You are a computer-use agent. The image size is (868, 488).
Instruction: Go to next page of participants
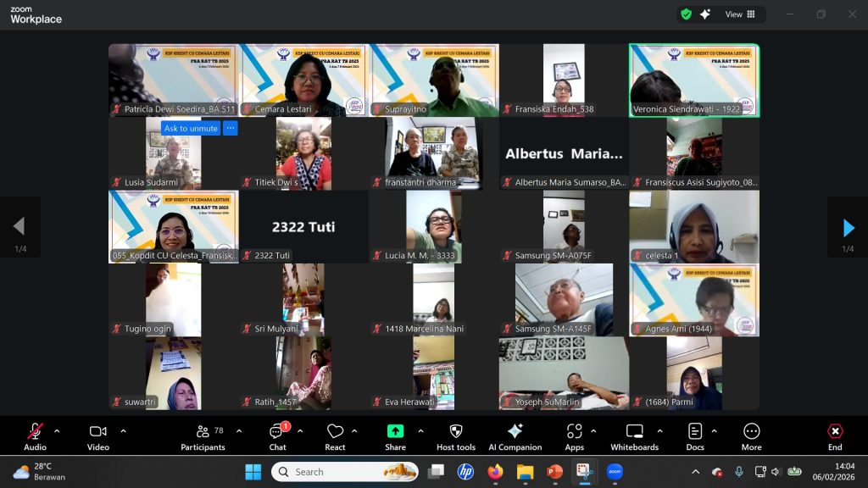click(x=848, y=227)
